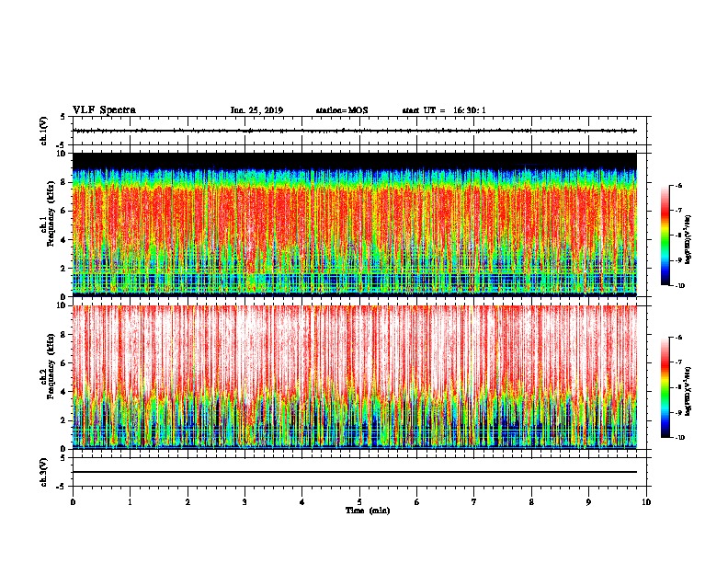Click the "ch.3(V)" axis label
This screenshot has width=728, height=563.
tap(43, 472)
